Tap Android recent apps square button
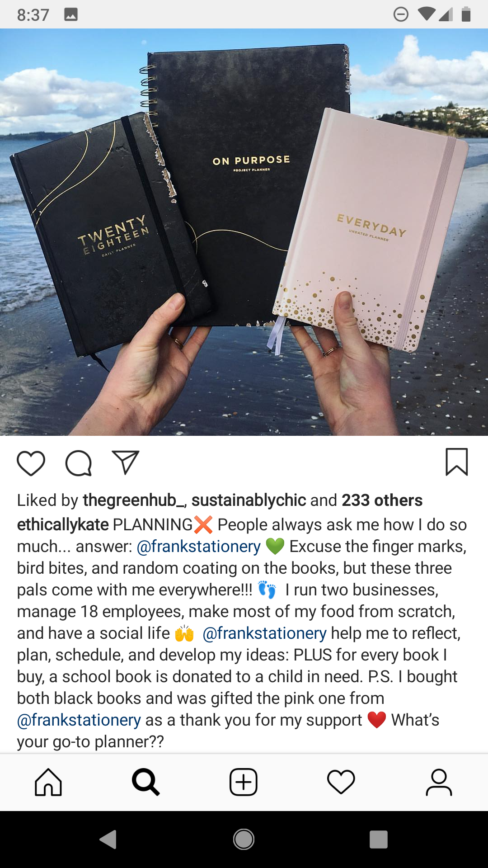Image resolution: width=488 pixels, height=868 pixels. click(x=379, y=840)
